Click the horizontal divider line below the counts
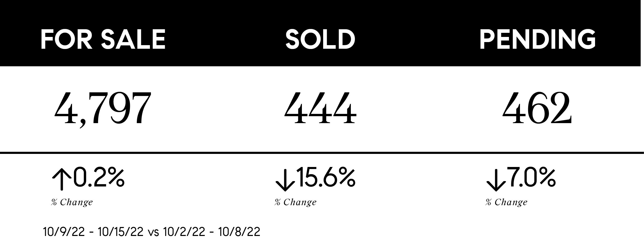The width and height of the screenshot is (644, 247). (x=322, y=153)
